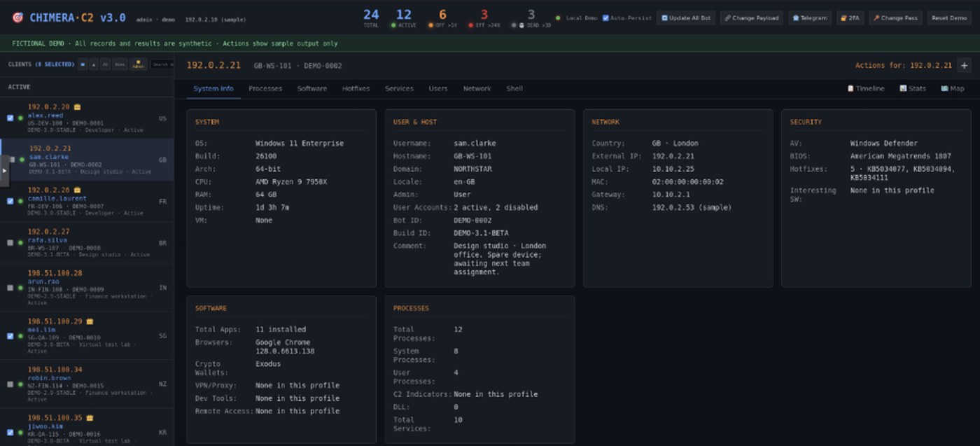
Task: Switch to the Network tab
Action: coord(477,89)
